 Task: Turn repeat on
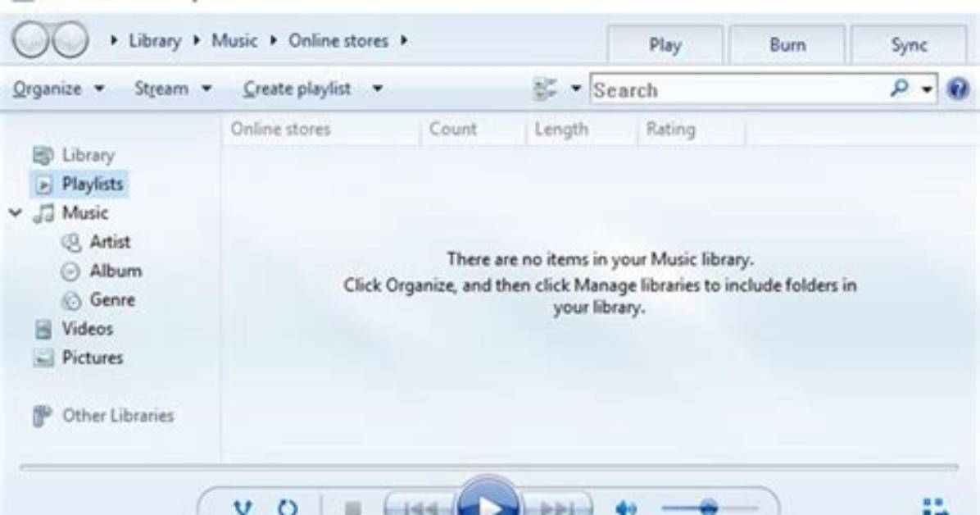[x=288, y=506]
